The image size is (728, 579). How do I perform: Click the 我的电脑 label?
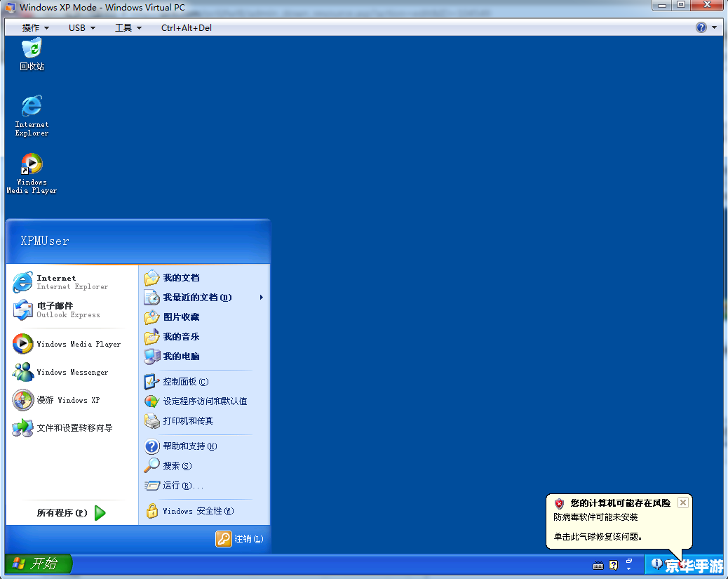tap(181, 357)
